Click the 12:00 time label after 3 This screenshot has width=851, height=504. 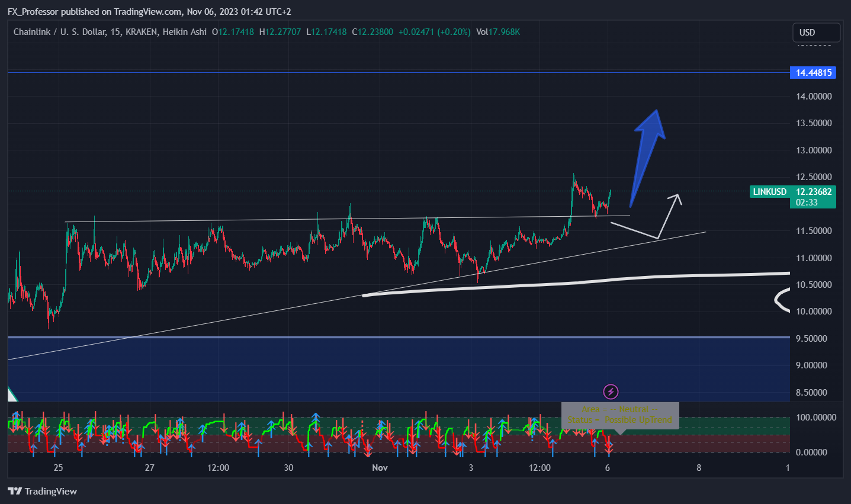click(539, 468)
